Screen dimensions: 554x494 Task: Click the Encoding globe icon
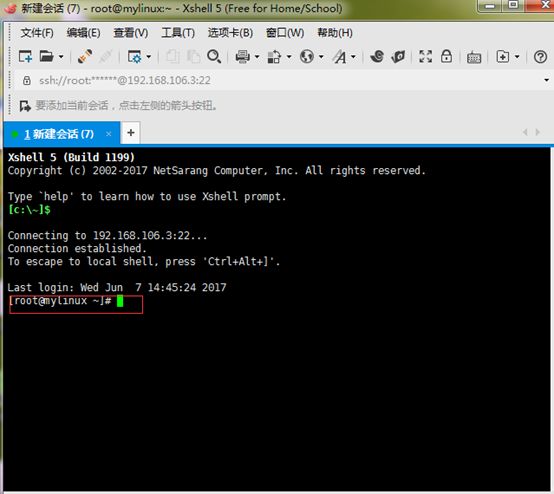click(x=307, y=56)
